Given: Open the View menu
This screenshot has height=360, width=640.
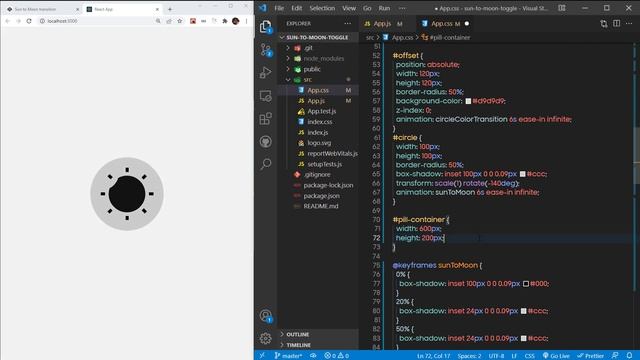Looking at the screenshot, I should 349,8.
